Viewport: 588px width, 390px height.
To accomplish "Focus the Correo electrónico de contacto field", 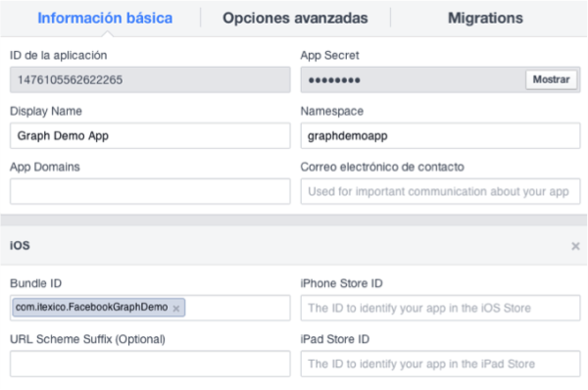I will pos(440,191).
